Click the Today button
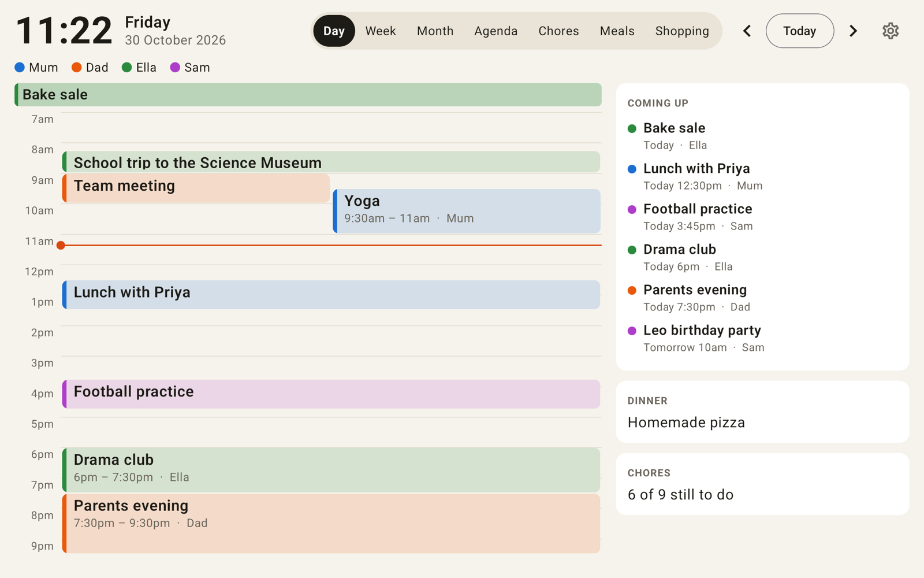 [x=799, y=31]
